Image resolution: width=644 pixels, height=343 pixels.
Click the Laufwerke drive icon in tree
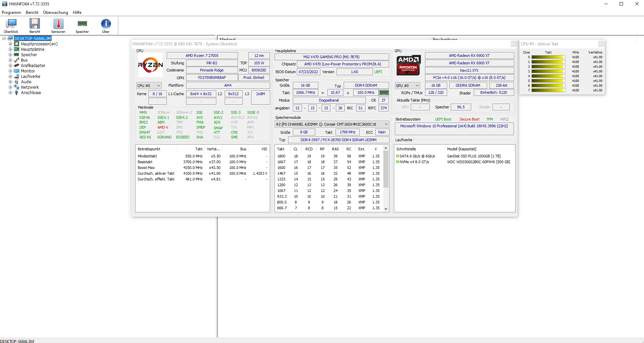[17, 77]
